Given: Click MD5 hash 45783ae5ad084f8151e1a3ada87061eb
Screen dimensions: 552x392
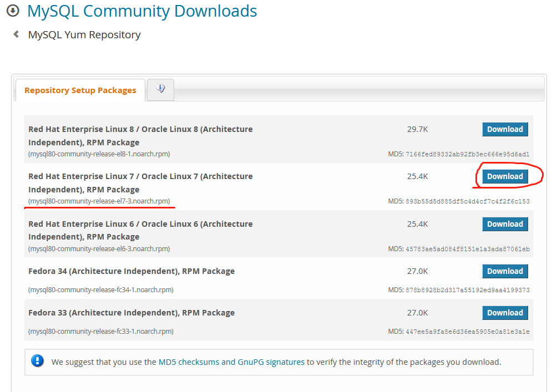Looking at the screenshot, I should click(468, 249).
